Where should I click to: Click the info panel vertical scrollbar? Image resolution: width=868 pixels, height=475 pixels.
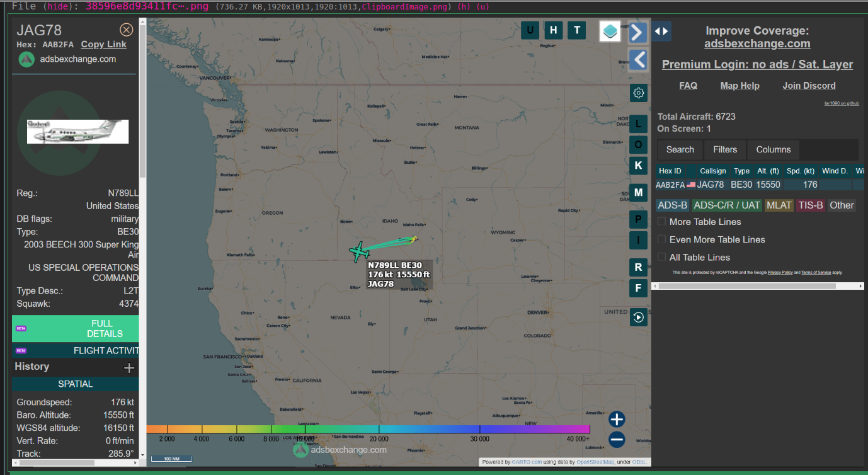pyautogui.click(x=142, y=101)
